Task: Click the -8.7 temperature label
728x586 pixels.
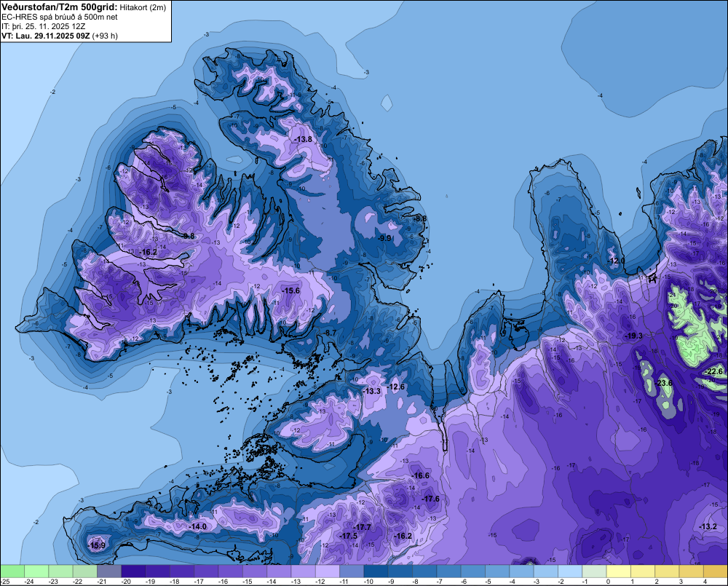Action: click(330, 333)
